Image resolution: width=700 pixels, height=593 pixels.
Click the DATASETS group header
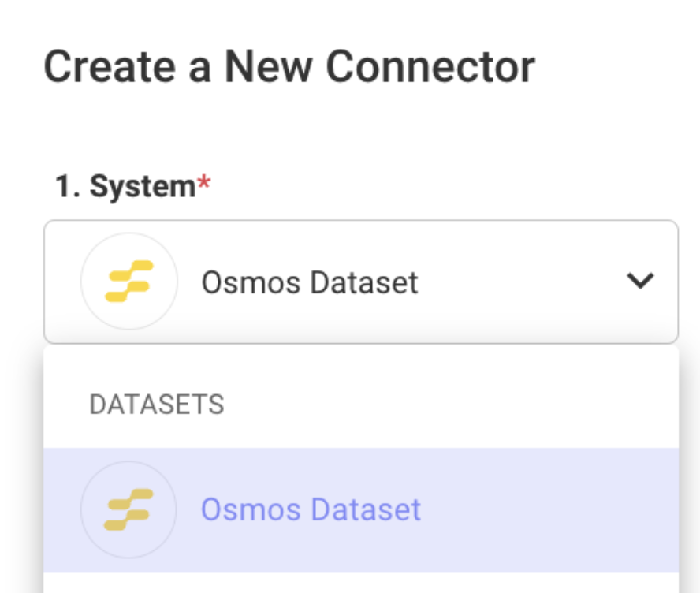(x=157, y=405)
